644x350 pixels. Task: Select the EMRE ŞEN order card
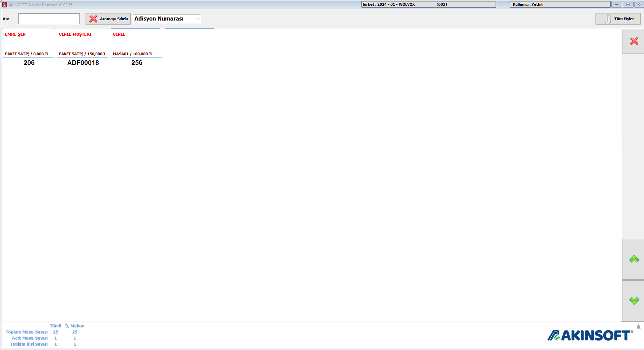coord(29,44)
